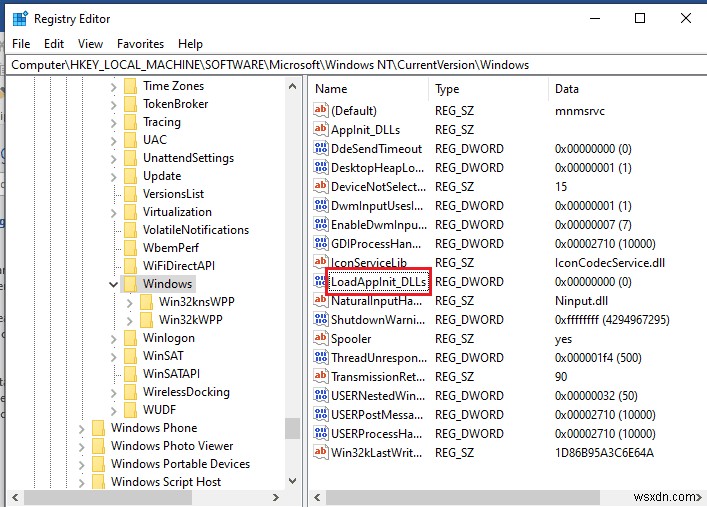This screenshot has width=707, height=507.
Task: Click the tree pane vertical scrollbar thumb
Action: tap(292, 428)
